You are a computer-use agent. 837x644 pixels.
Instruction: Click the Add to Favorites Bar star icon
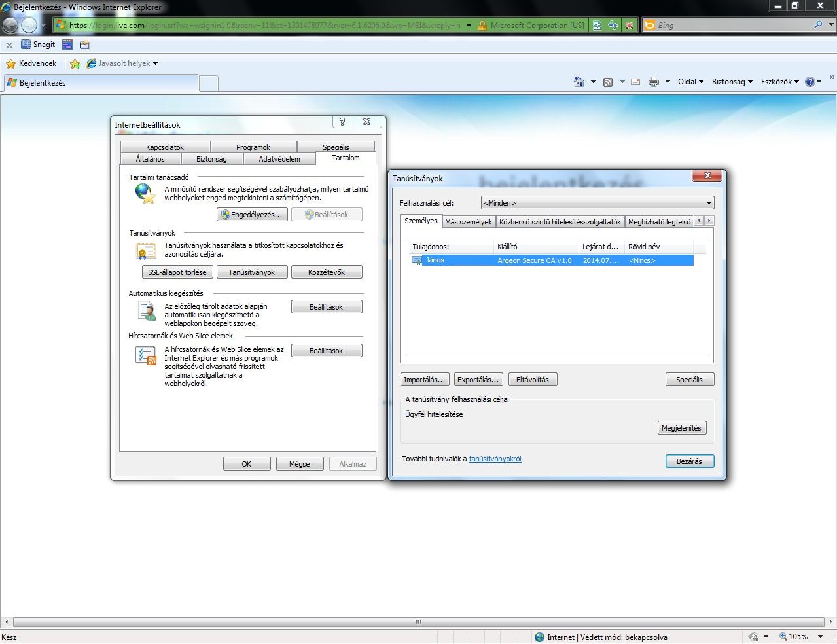pos(75,63)
